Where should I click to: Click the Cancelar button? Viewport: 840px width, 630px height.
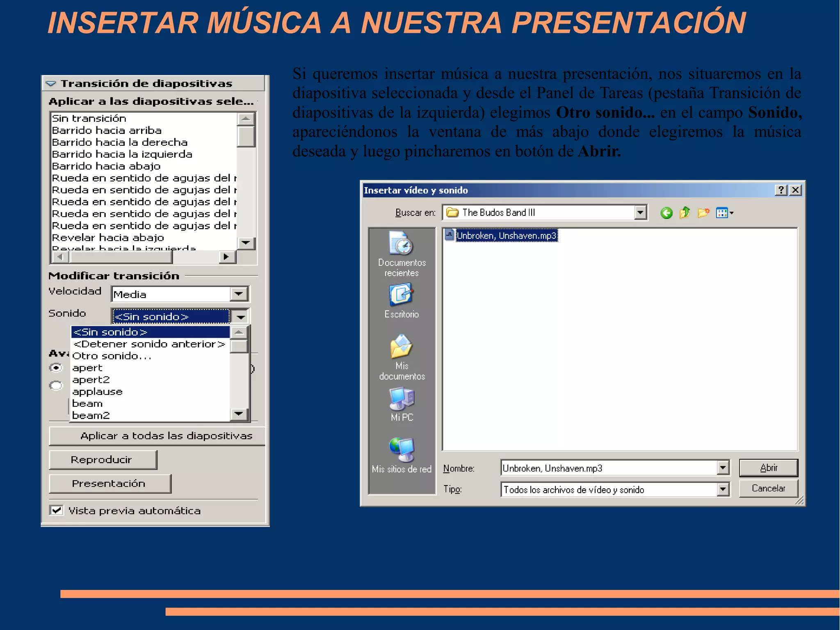pyautogui.click(x=768, y=488)
